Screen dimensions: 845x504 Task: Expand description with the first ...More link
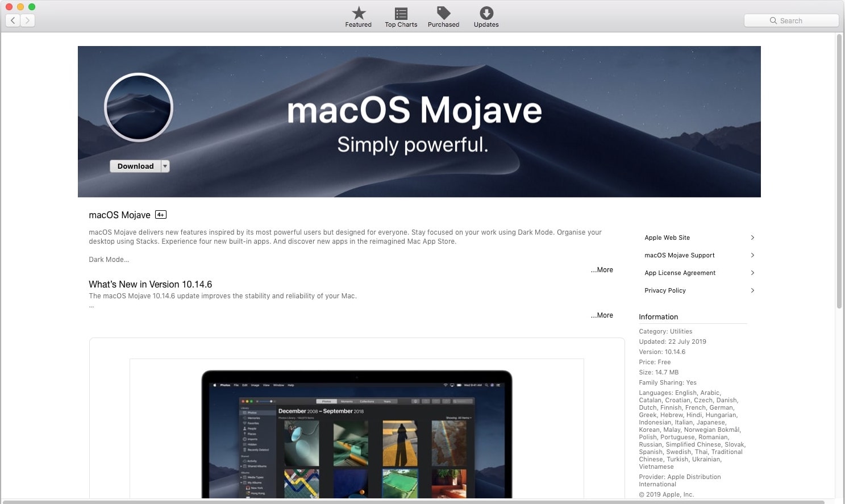click(x=602, y=270)
